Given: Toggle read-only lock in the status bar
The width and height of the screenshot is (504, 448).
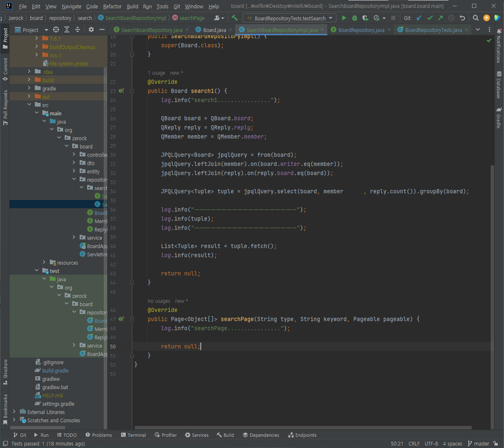Looking at the screenshot, I should coord(496,443).
